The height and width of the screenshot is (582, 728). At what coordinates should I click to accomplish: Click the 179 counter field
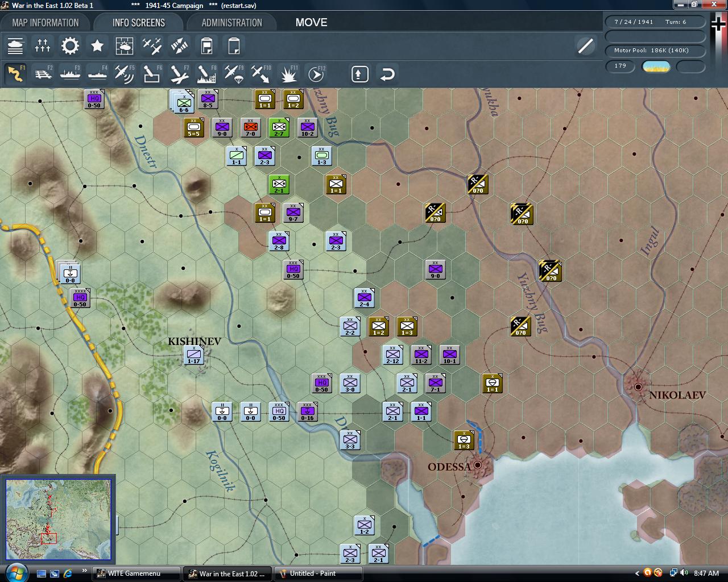pyautogui.click(x=621, y=66)
